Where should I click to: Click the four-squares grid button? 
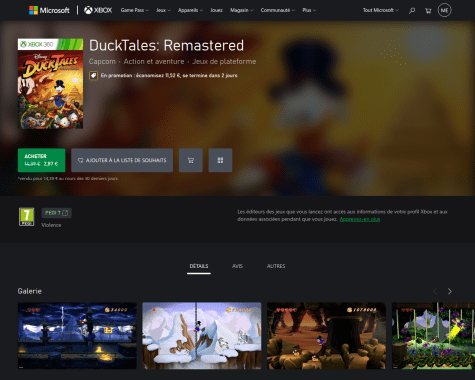(220, 160)
